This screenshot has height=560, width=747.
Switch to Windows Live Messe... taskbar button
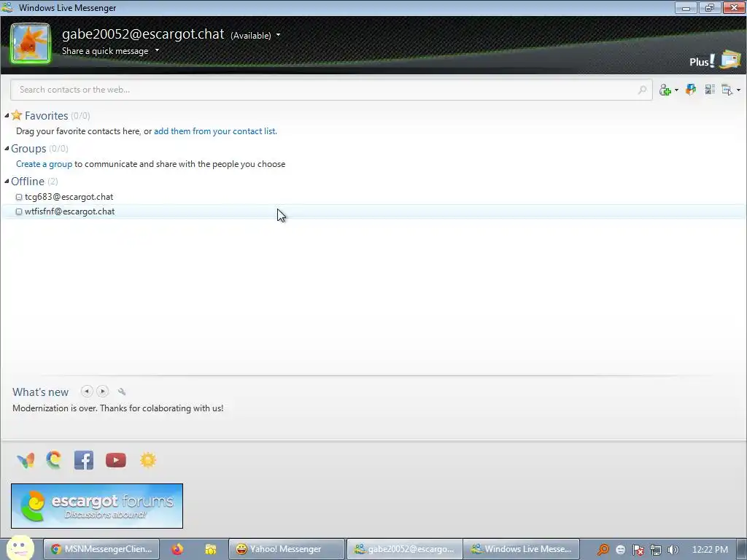[x=521, y=549]
